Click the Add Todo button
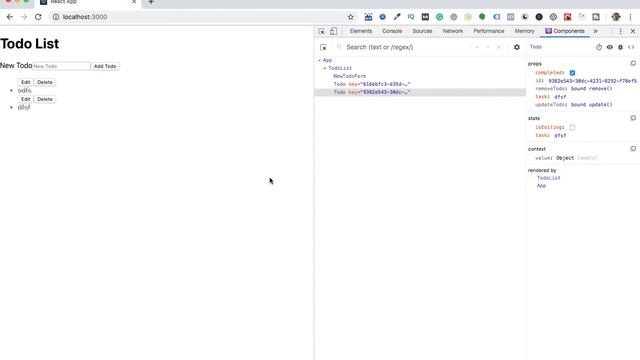Screen dimensions: 640x360 tap(105, 66)
